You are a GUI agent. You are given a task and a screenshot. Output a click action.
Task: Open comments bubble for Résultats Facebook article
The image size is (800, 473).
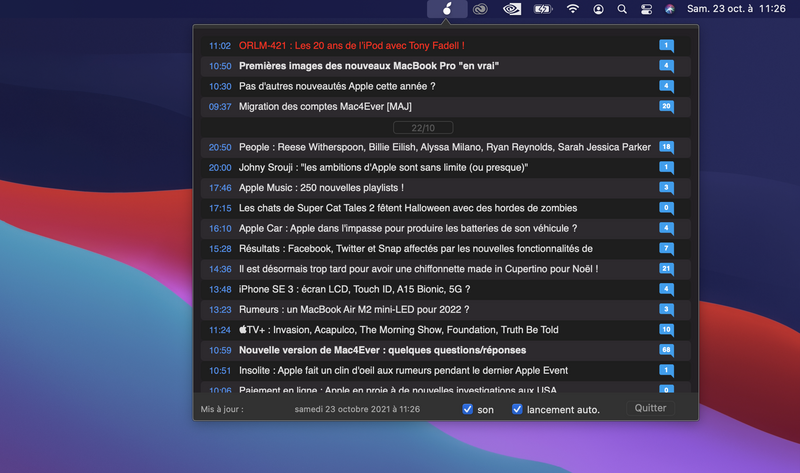point(666,249)
